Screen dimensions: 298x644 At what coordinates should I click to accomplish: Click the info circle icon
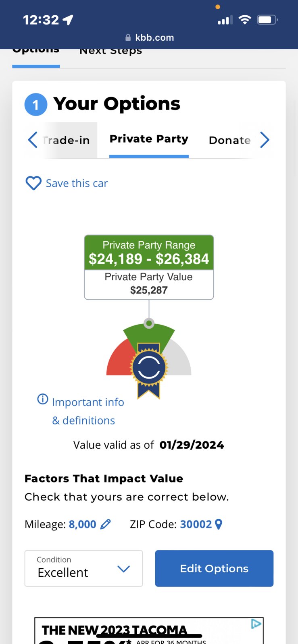point(43,399)
